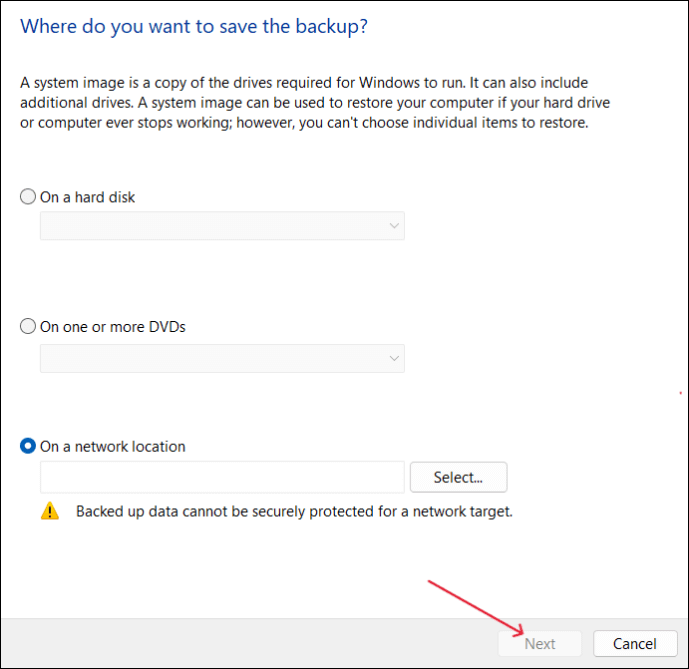Click the Select... button for network location
Image resolution: width=689 pixels, height=669 pixels.
coord(458,478)
